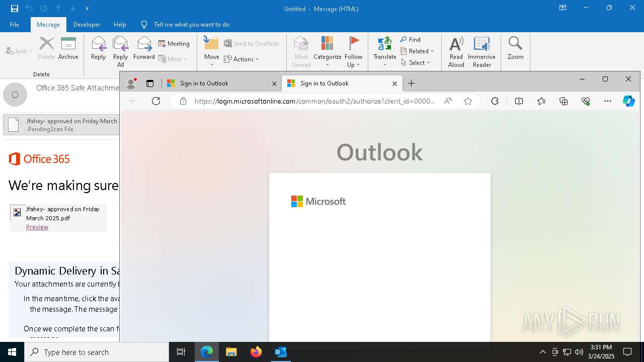Open Ribbon Display Options in Outlook title bar
The width and height of the screenshot is (644, 362).
coord(563,8)
